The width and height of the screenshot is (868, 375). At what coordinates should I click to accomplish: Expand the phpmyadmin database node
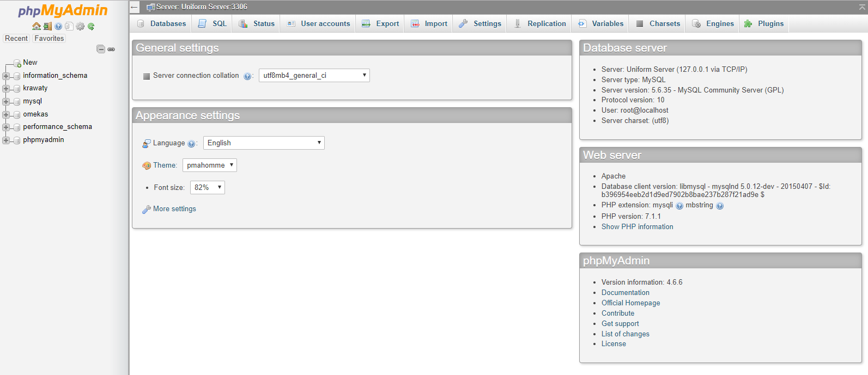tap(6, 140)
